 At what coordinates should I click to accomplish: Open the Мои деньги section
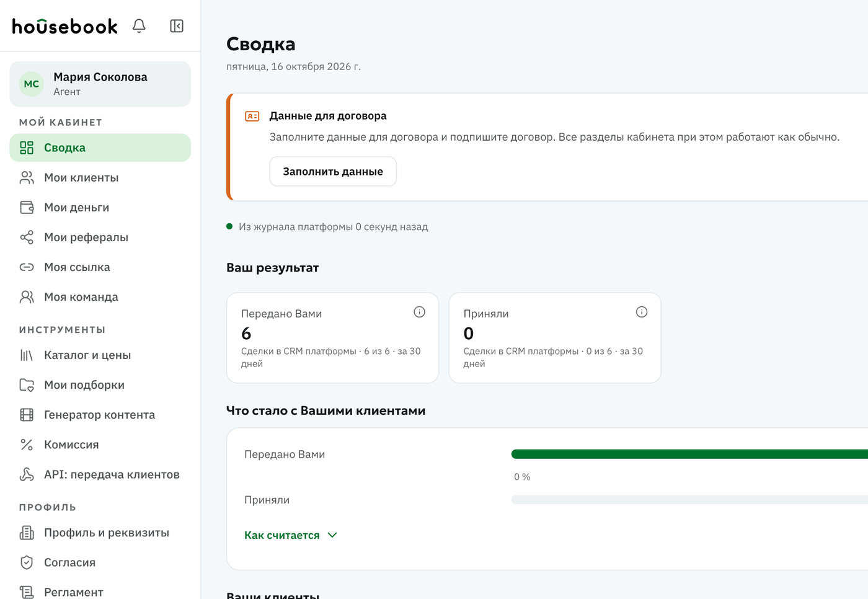(x=100, y=207)
